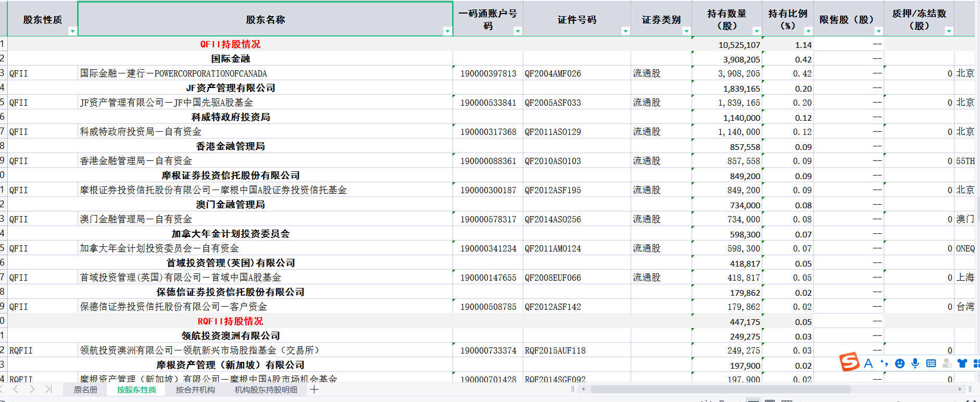Select holding quantity cell 10,525,107
This screenshot has width=980, height=402.
[x=727, y=44]
